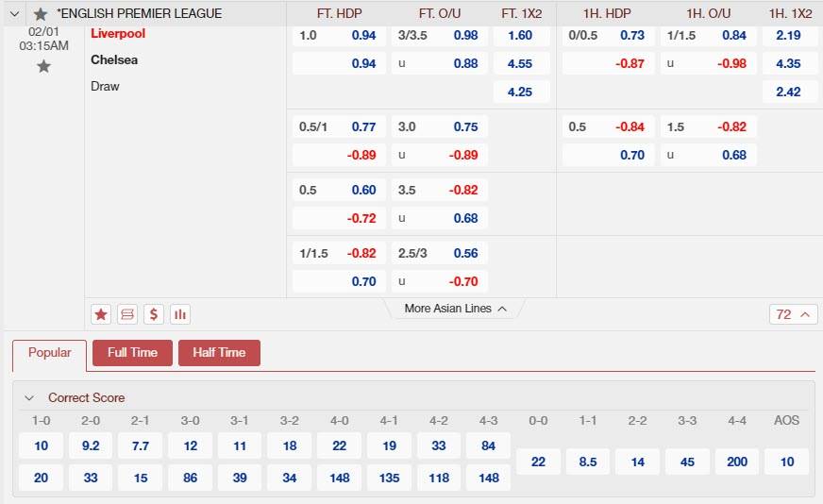Toggle the match favorite star under the kickoff time
Image resolution: width=823 pixels, height=504 pixels.
point(43,66)
